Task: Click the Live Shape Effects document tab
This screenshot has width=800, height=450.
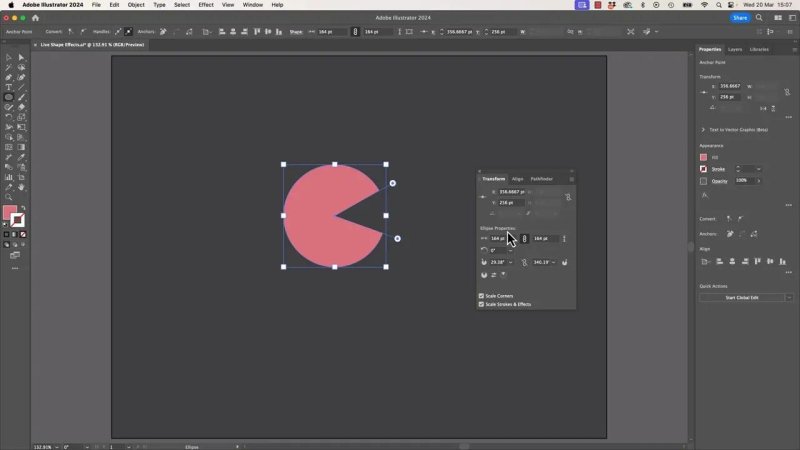Action: tap(92, 45)
